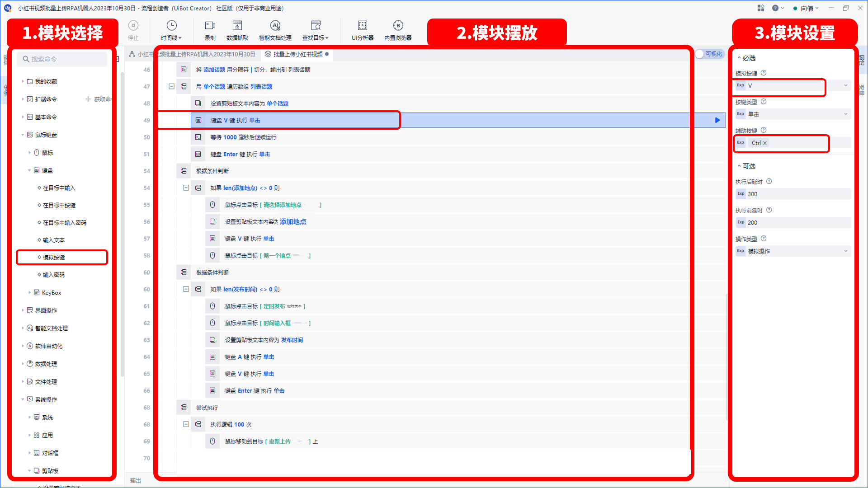868x488 pixels.
Task: Click the 停止 stop icon in toolbar
Action: [x=133, y=26]
